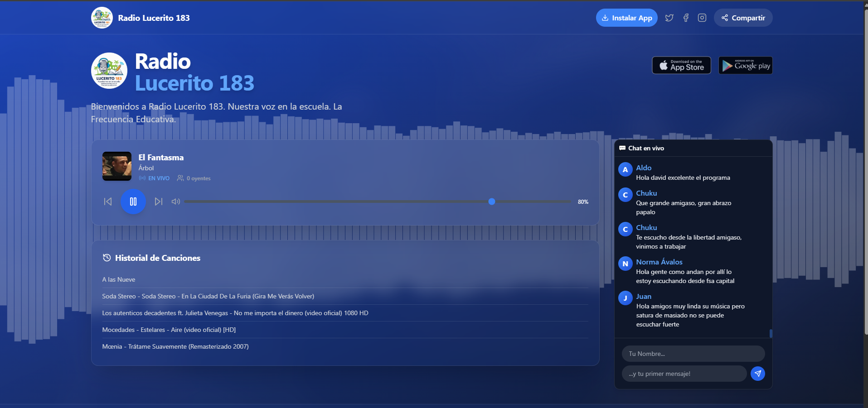Click the volume slider handle at 80%
Screen dimensions: 868x408
(x=492, y=202)
